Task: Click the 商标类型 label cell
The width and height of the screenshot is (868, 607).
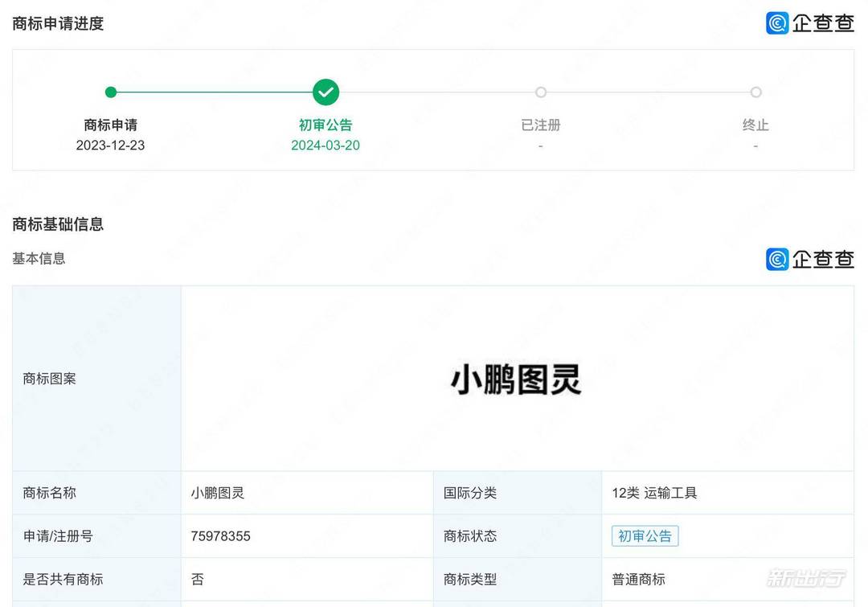Action: click(x=517, y=579)
